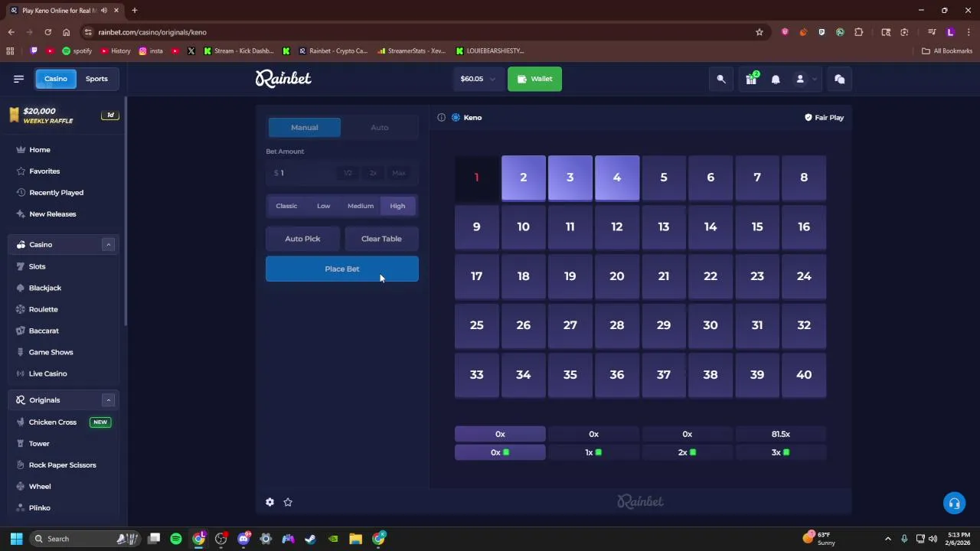The height and width of the screenshot is (551, 980).
Task: Open the green Wallet button
Action: [x=534, y=79]
